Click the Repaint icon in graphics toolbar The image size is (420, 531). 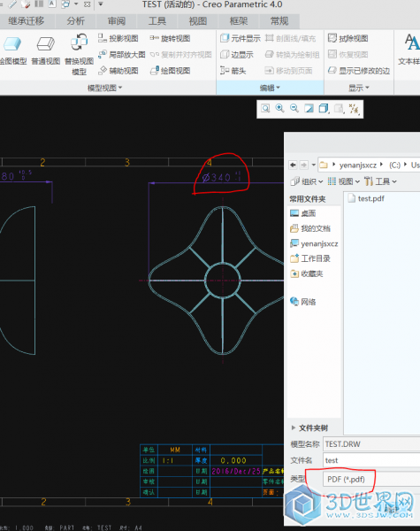click(309, 109)
